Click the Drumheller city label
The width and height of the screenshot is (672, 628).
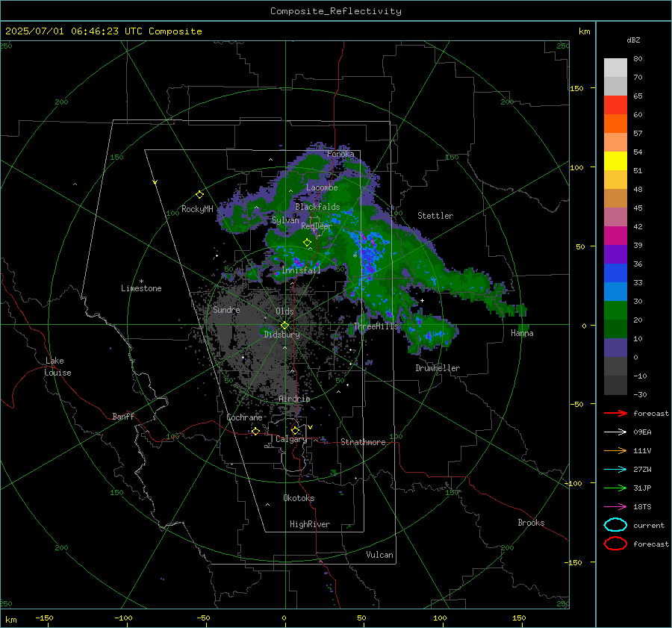click(x=438, y=368)
